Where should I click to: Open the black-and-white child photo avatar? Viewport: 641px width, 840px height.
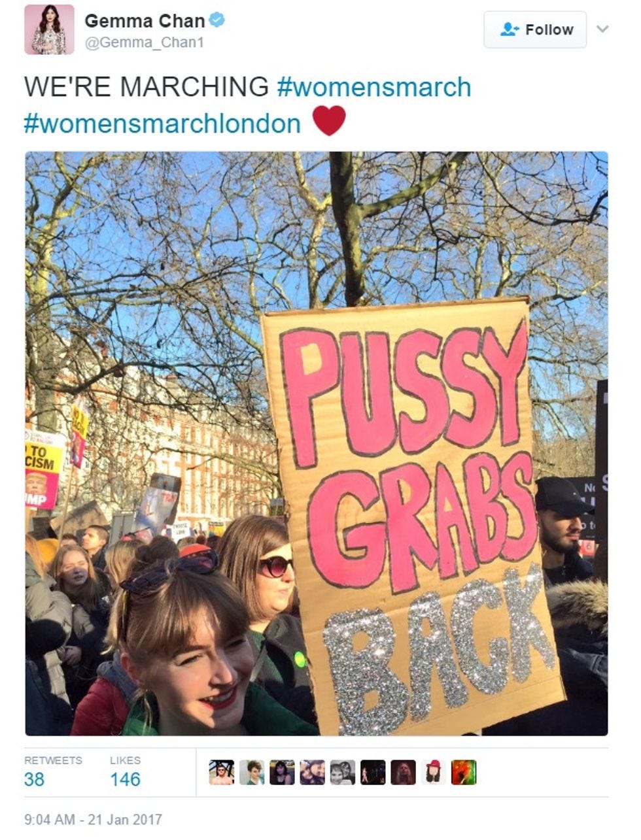(x=343, y=772)
